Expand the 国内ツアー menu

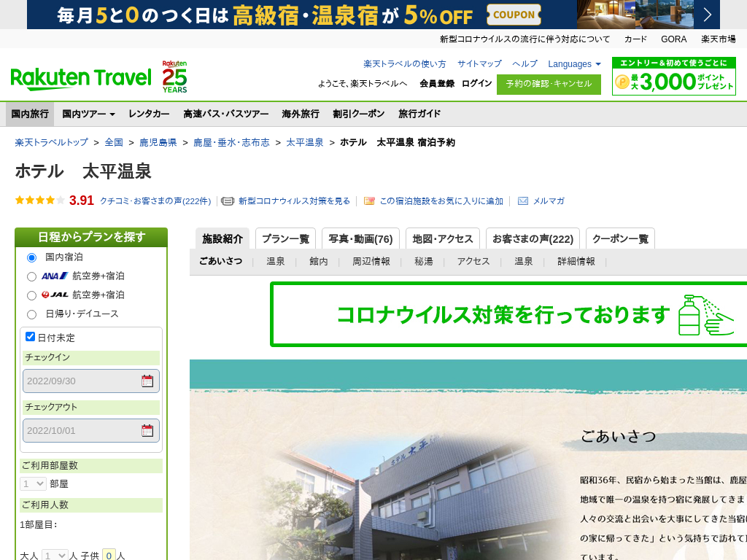point(88,114)
